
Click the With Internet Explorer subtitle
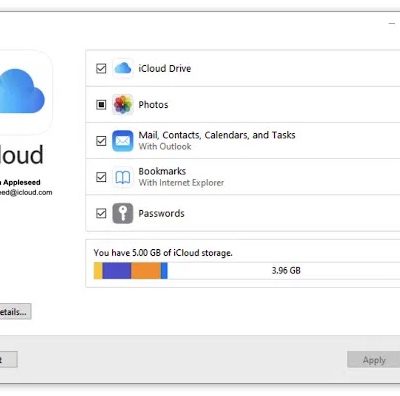(x=181, y=183)
